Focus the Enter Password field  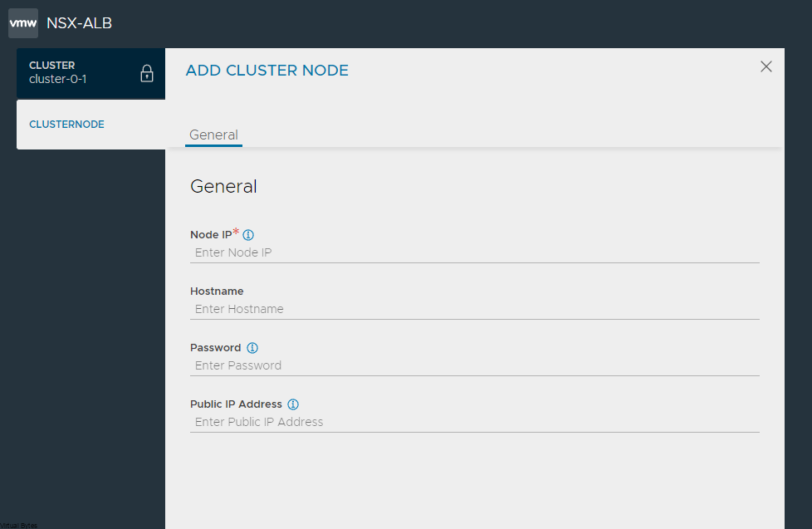(x=475, y=365)
